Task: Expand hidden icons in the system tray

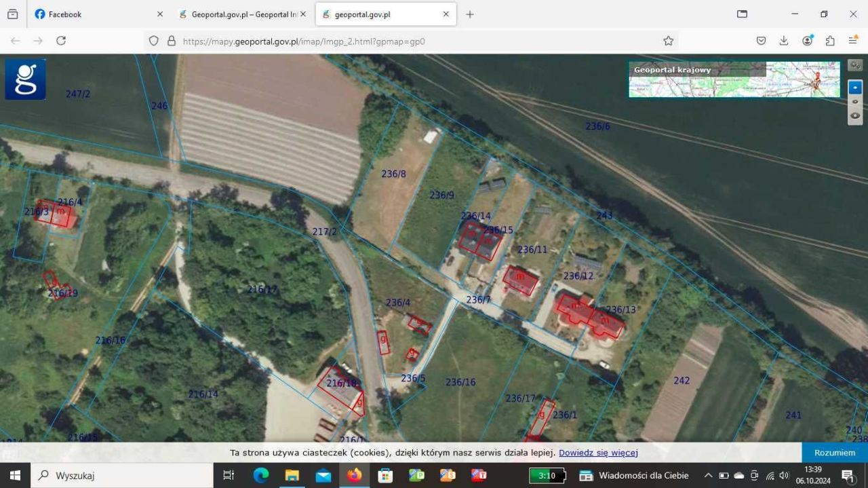Action: [707, 475]
